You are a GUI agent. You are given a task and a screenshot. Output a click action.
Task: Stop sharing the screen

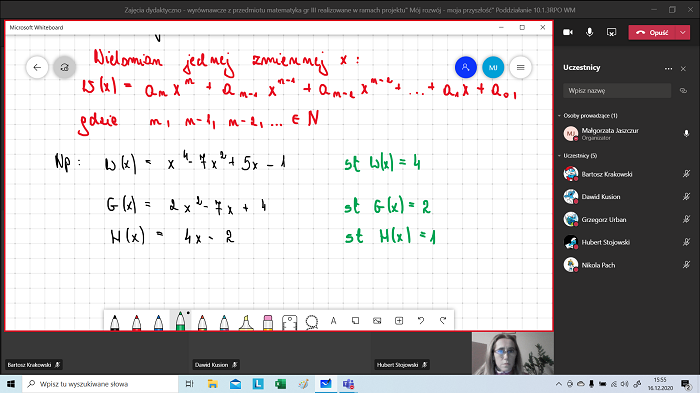(611, 32)
